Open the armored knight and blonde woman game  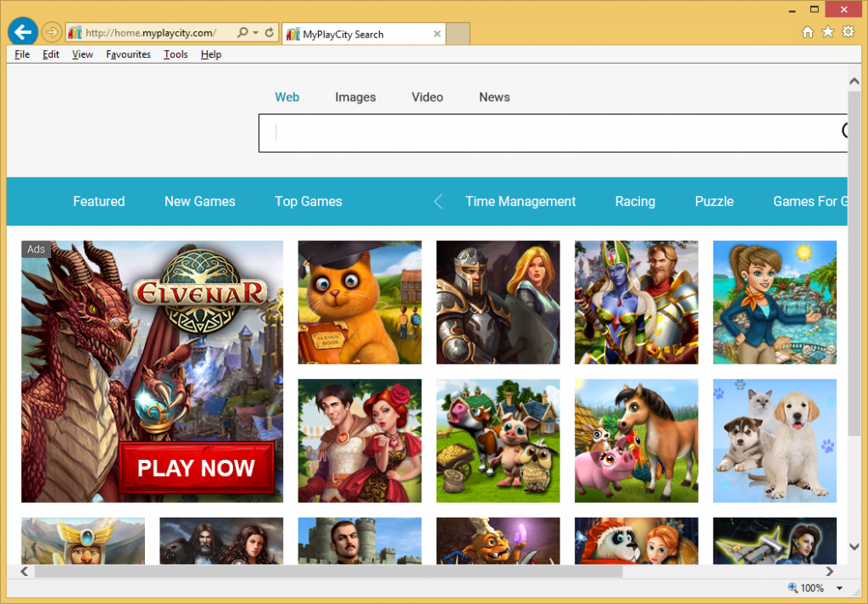coord(498,302)
